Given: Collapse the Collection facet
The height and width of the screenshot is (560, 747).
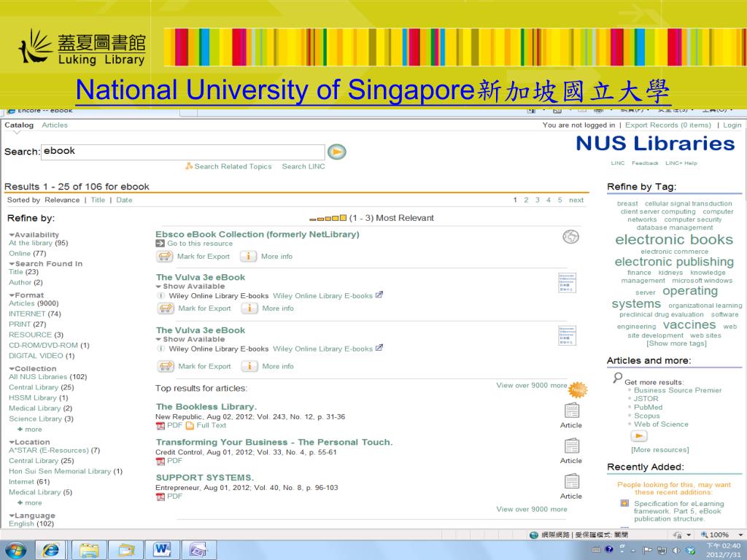Looking at the screenshot, I should click(12, 368).
